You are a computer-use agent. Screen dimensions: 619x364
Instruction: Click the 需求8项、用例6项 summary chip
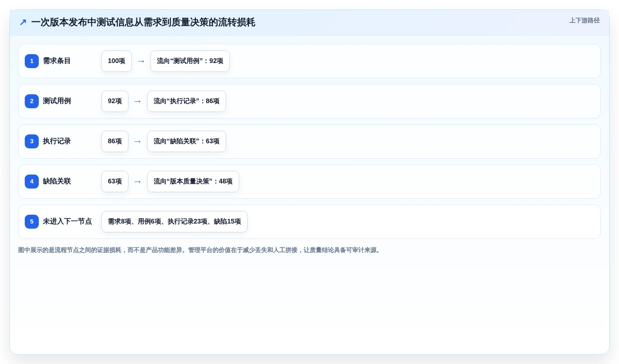click(174, 222)
